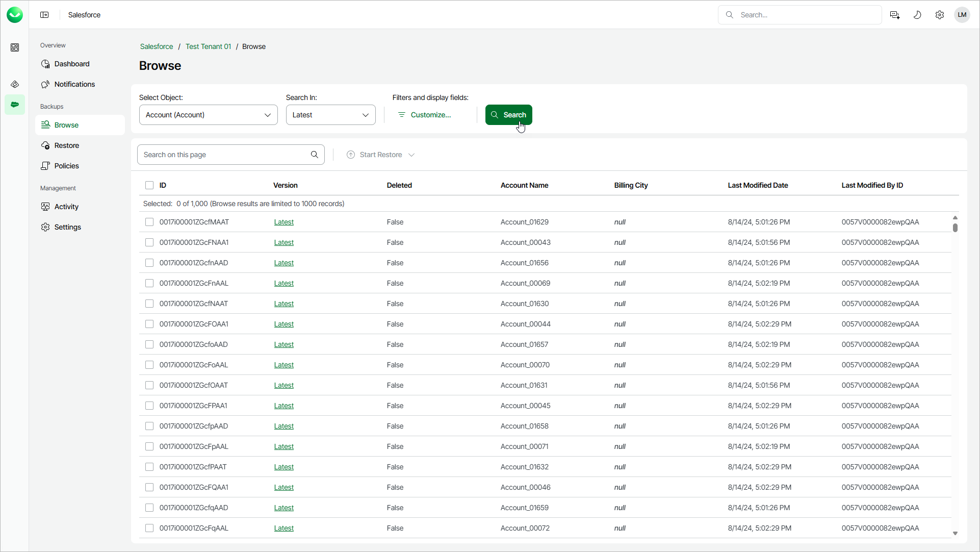Click magnifier icon in page search box
This screenshot has width=980, height=552.
(314, 155)
